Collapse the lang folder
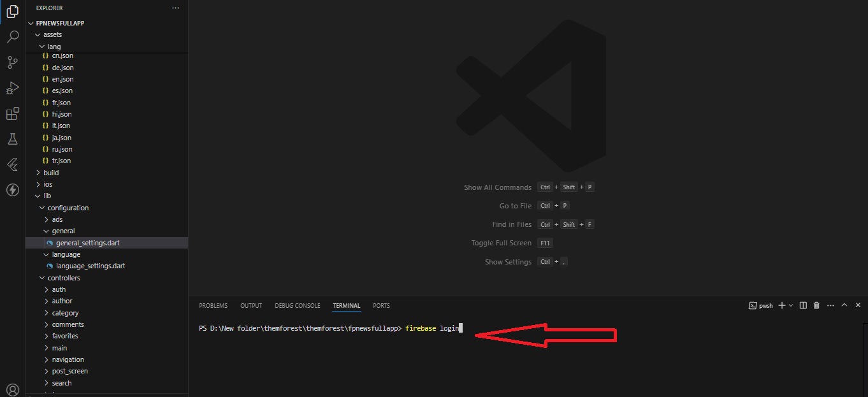Screen dimensions: 868x397 [106, 47]
